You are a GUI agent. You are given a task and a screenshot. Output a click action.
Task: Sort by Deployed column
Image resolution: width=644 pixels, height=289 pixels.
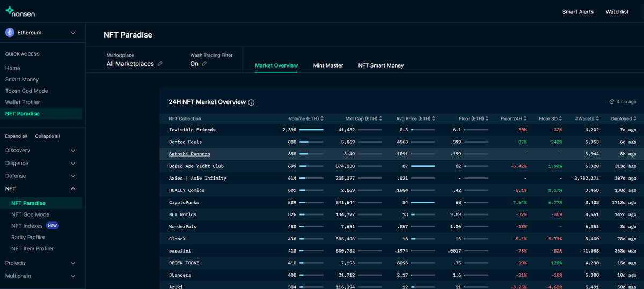(623, 118)
